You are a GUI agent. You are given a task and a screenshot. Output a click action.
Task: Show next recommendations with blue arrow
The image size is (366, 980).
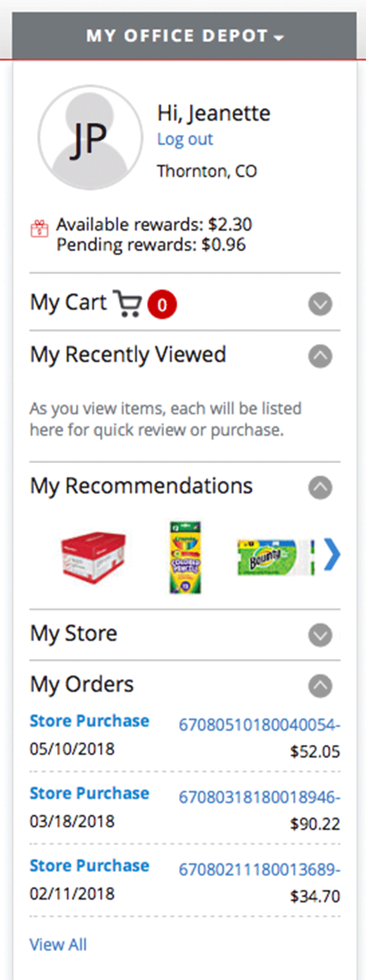pos(331,555)
